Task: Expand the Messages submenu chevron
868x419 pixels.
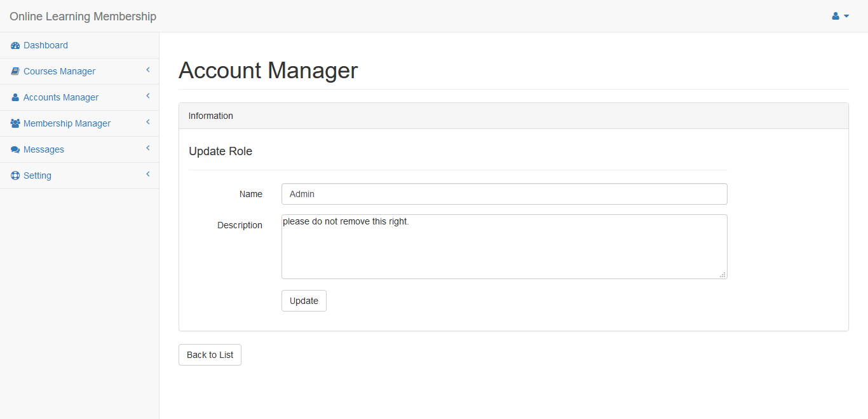Action: pyautogui.click(x=147, y=148)
